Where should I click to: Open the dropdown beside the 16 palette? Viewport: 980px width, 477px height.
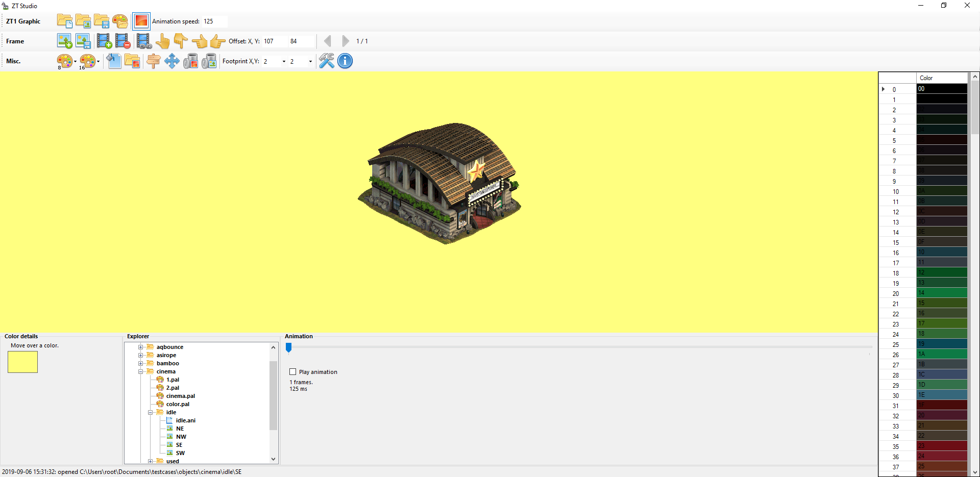coord(98,61)
